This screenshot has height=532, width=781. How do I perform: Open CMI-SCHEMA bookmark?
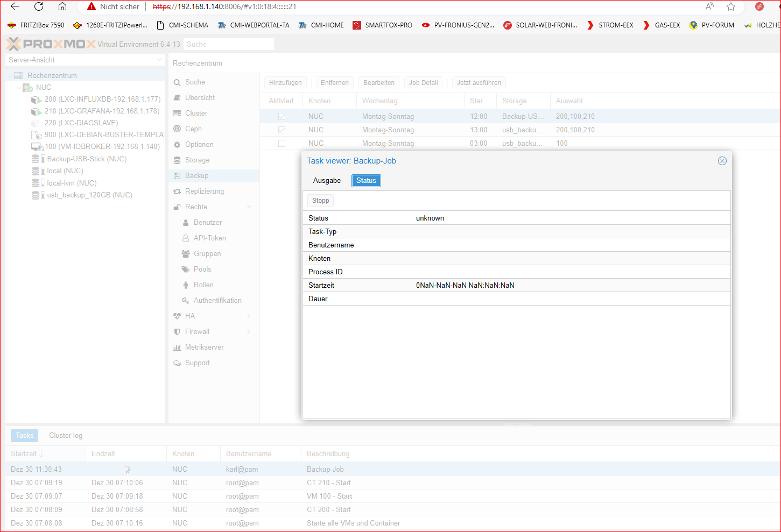tap(182, 25)
